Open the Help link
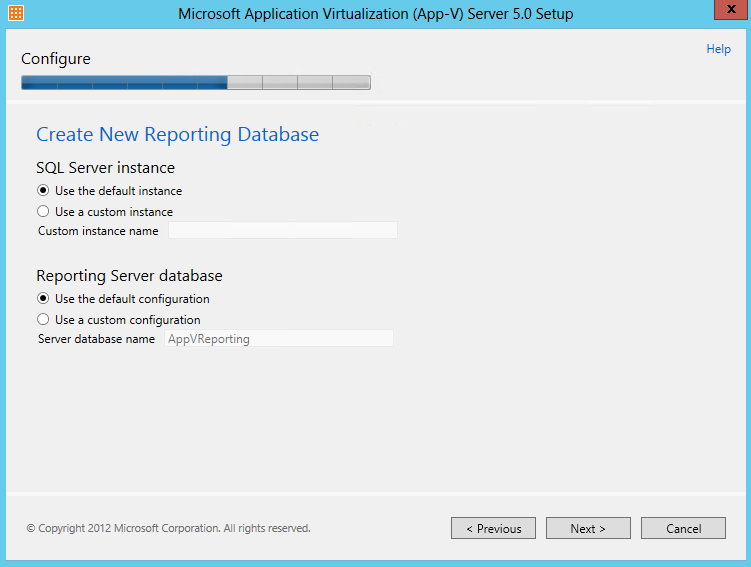751x567 pixels. [x=718, y=49]
